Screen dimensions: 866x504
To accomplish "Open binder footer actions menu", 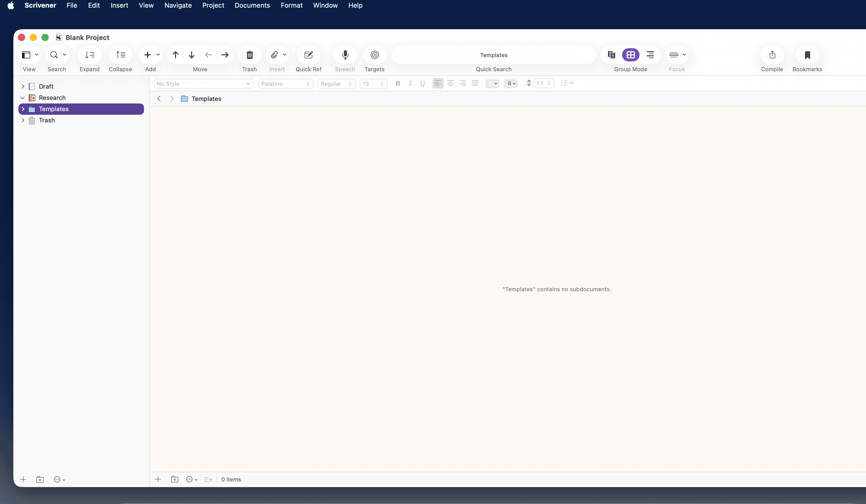I will [59, 480].
